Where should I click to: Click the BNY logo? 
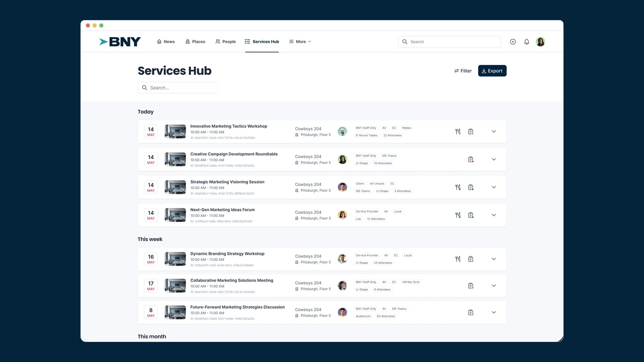(x=120, y=42)
